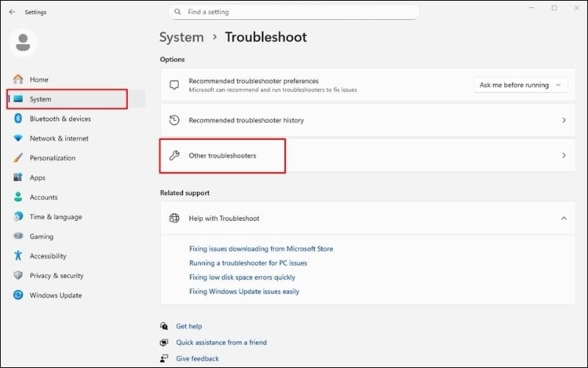588x368 pixels.
Task: Open Accounts settings
Action: pyautogui.click(x=44, y=197)
